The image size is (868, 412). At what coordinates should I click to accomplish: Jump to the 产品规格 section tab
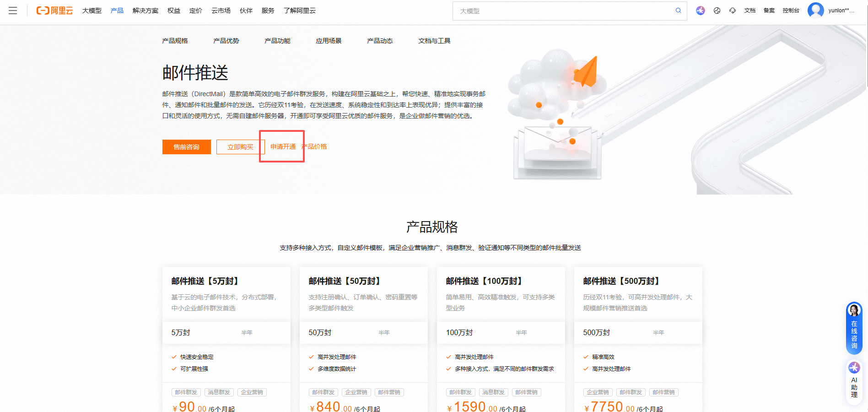(x=175, y=41)
